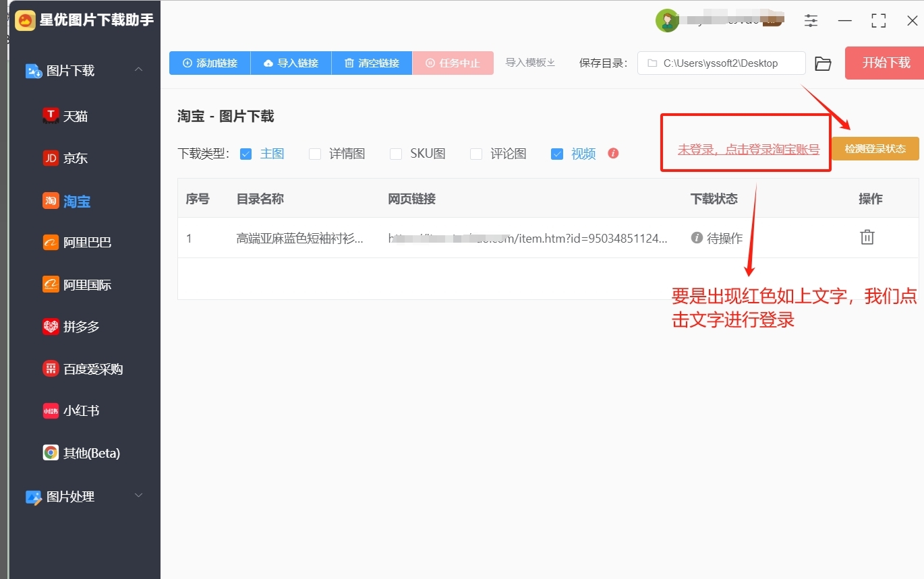Select 其他(Beta) in the sidebar
This screenshot has height=579, width=924.
click(x=92, y=453)
